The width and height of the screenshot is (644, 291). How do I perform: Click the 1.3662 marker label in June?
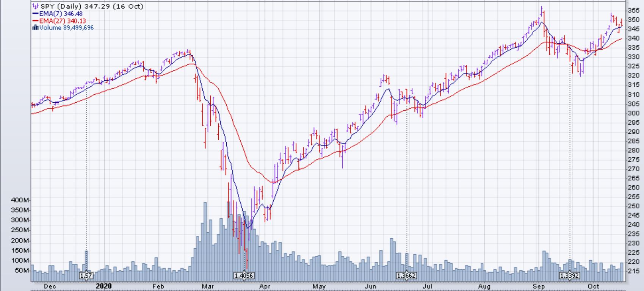pyautogui.click(x=406, y=275)
